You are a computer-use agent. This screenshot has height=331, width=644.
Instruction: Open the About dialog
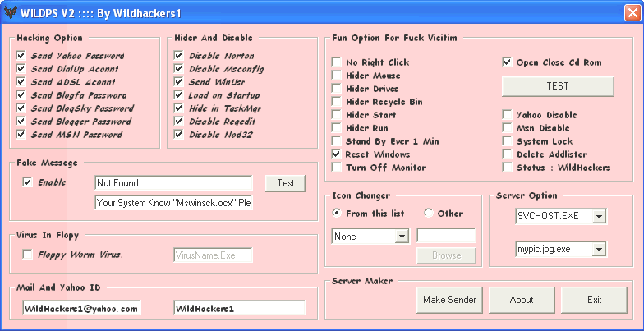point(522,300)
